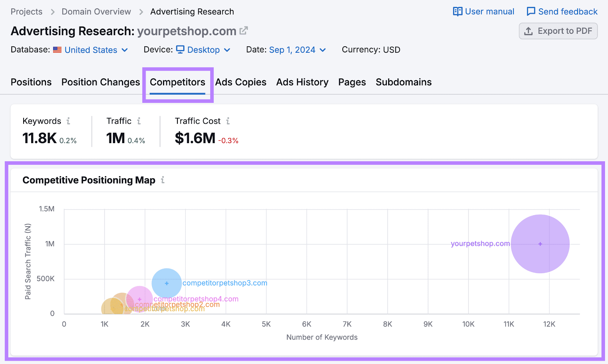Viewport: 608px width, 364px height.
Task: Open the Positions tab
Action: (31, 82)
